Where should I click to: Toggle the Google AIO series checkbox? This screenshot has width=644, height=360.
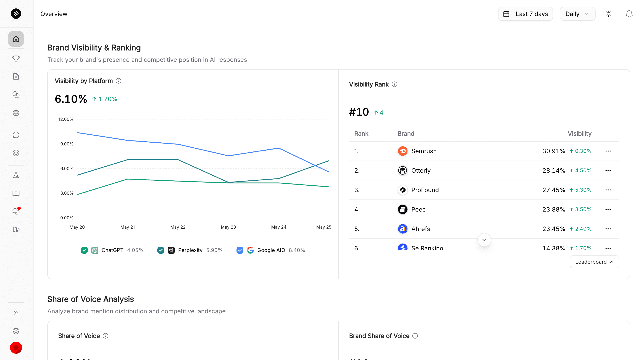[x=240, y=250]
